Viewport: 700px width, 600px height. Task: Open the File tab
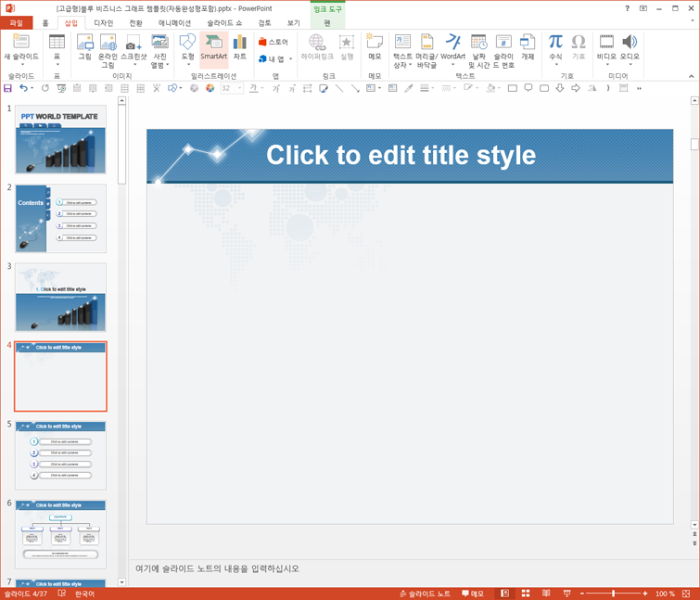(x=17, y=23)
